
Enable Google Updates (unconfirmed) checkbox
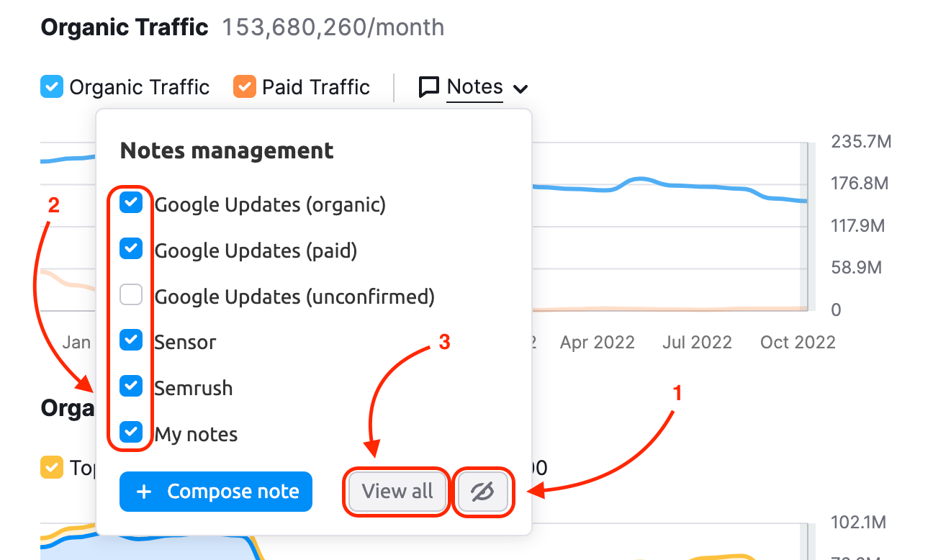130,295
